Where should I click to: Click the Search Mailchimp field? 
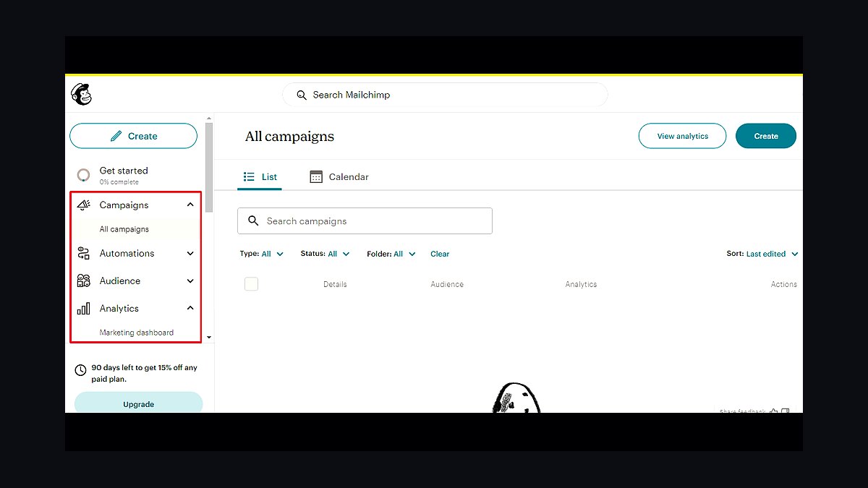(445, 95)
